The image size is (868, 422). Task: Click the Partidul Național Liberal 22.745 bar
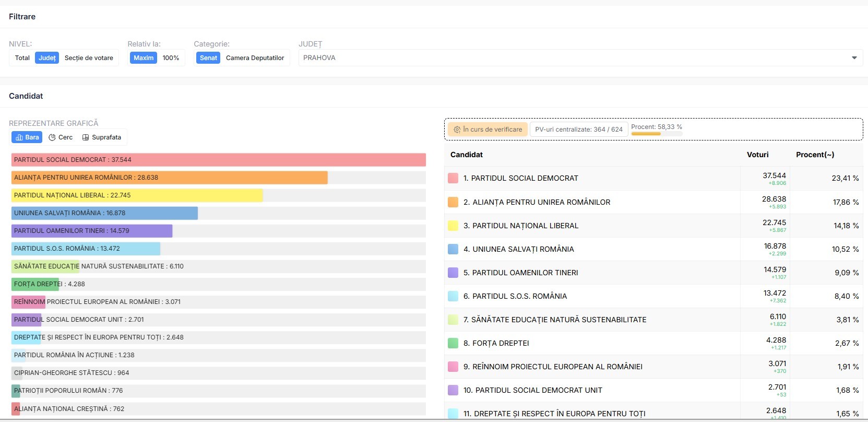(x=137, y=195)
